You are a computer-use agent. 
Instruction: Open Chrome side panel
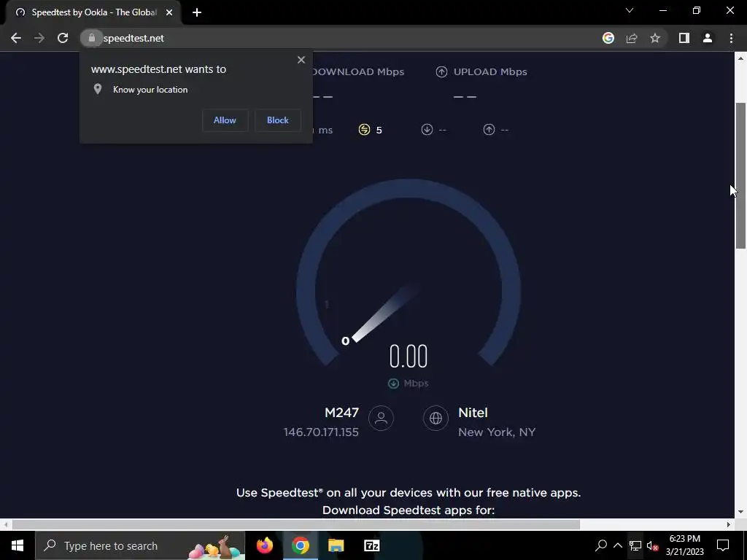point(684,38)
